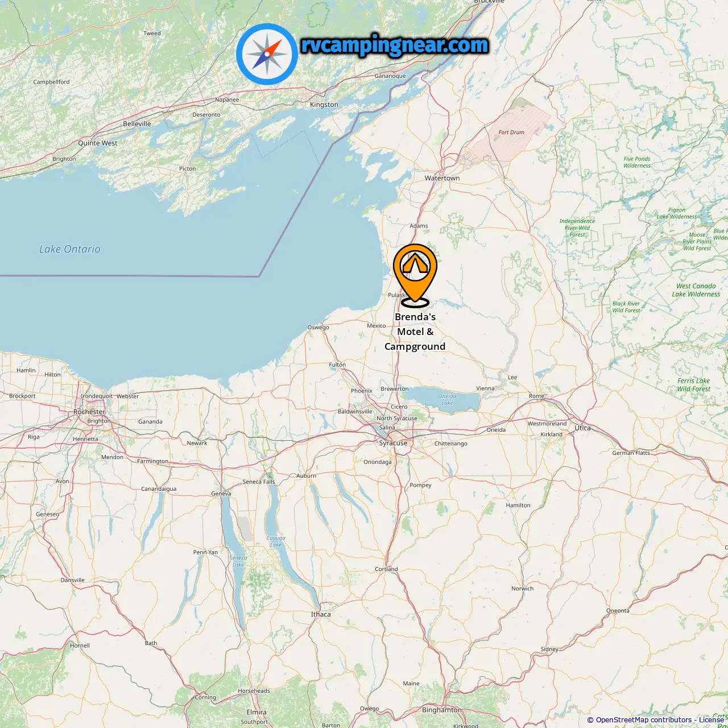
Task: Click the Cayuga Lake label
Action: tap(276, 541)
